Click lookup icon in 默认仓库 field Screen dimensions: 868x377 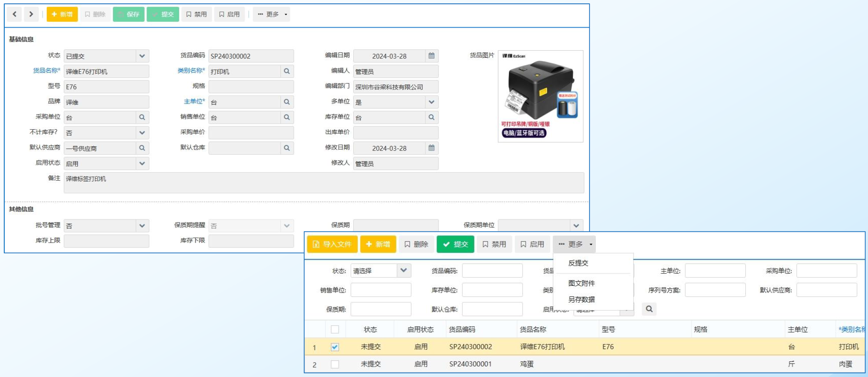pyautogui.click(x=287, y=148)
